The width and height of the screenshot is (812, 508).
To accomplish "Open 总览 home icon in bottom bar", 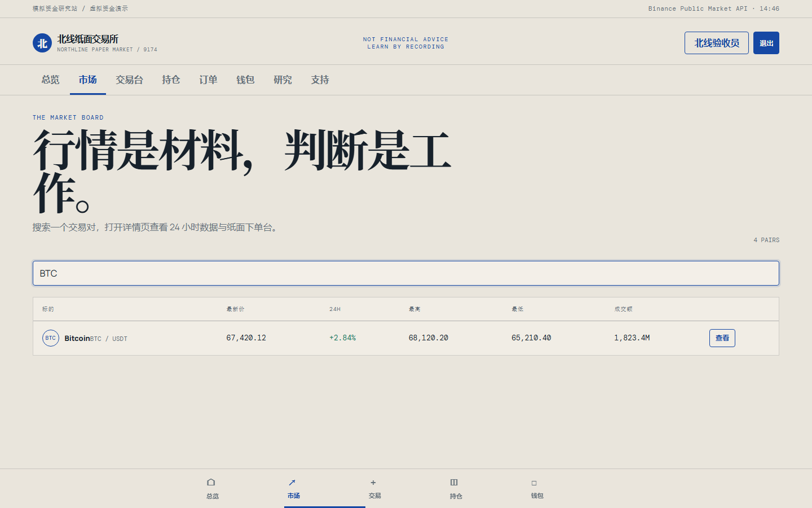I will tap(211, 482).
